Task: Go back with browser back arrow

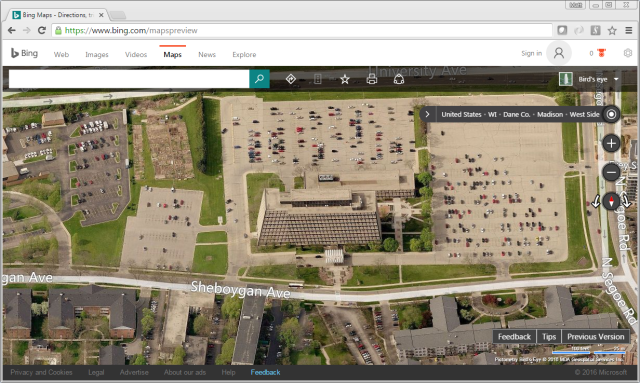Action: coord(12,30)
